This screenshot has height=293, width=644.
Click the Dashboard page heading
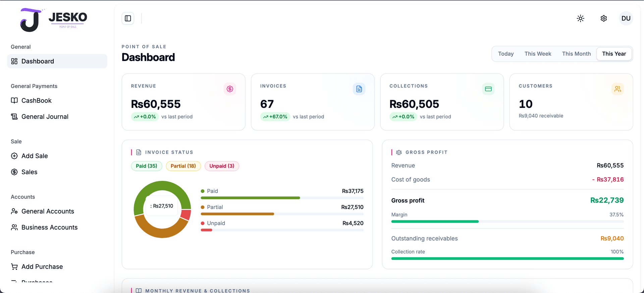coord(148,57)
